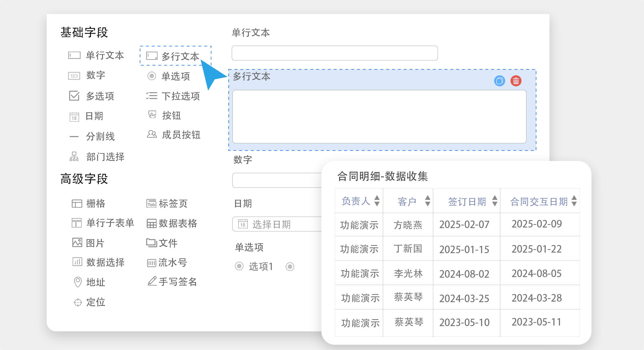Select the 选项1 radio button
The image size is (644, 350).
[x=239, y=266]
